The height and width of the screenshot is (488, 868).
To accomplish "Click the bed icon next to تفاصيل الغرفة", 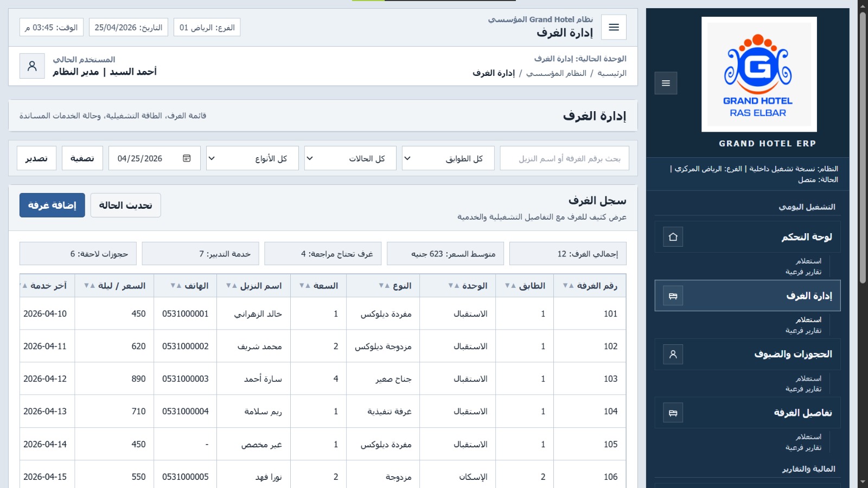I will (x=673, y=413).
